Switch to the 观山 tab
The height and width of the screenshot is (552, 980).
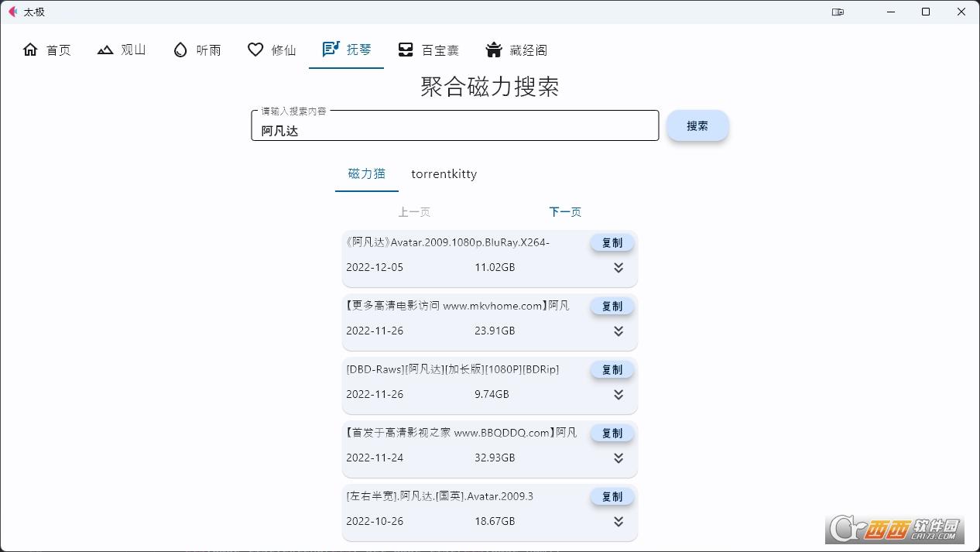122,50
